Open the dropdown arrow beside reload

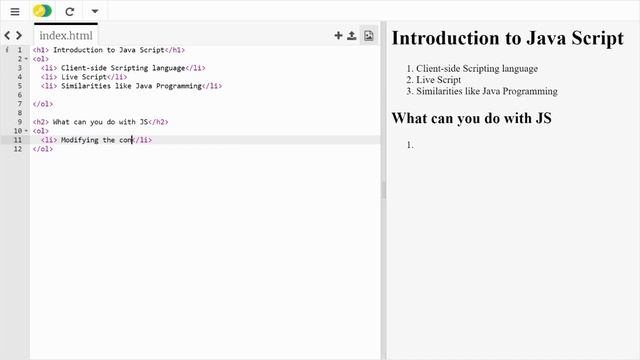point(95,11)
